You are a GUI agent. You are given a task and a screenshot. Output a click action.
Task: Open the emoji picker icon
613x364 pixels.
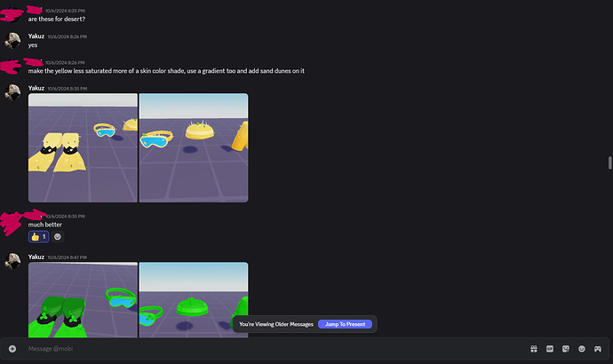(x=582, y=349)
